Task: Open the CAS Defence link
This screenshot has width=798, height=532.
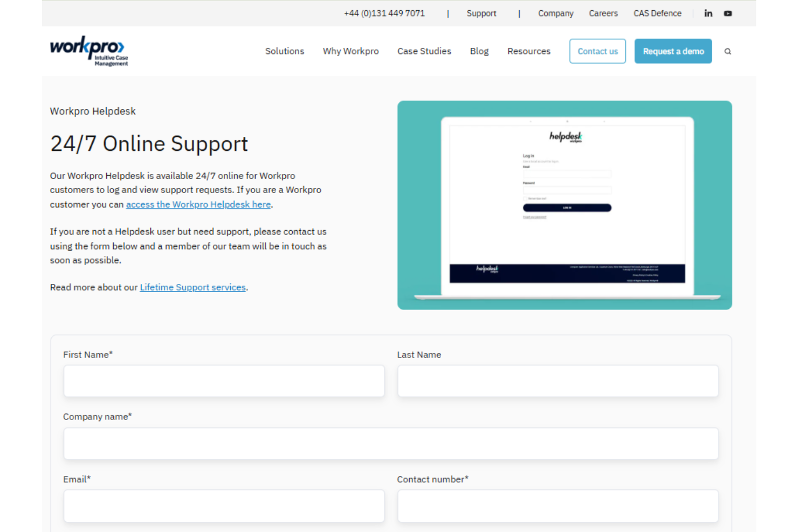Action: [657, 13]
